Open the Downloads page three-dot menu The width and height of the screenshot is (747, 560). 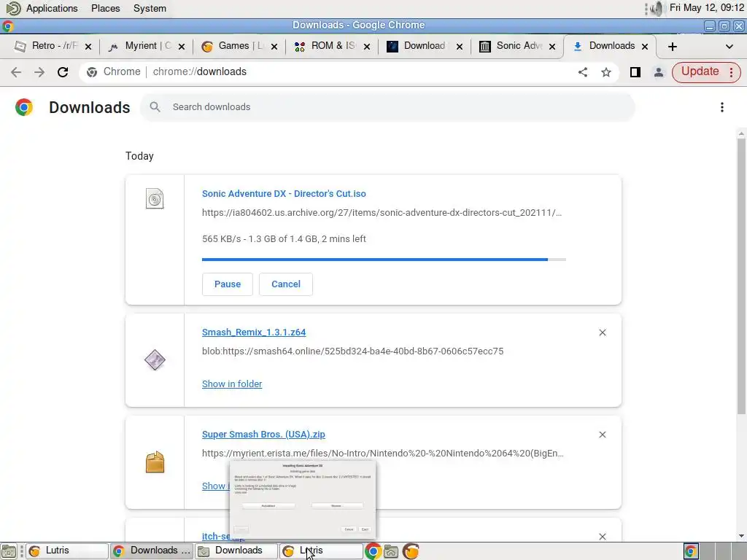coord(722,107)
